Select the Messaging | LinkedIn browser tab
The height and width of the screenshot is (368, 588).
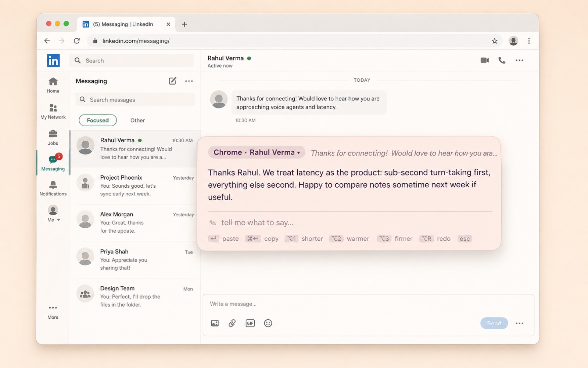coord(126,24)
